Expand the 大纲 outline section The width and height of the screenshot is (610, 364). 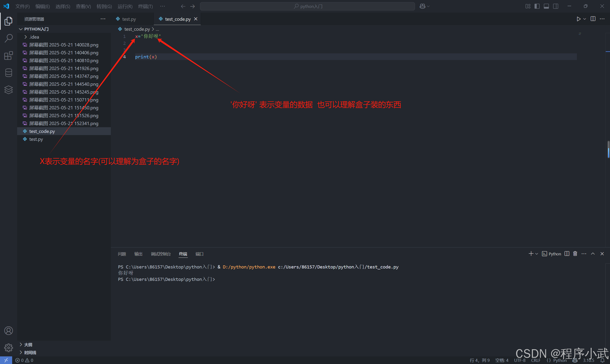point(28,345)
